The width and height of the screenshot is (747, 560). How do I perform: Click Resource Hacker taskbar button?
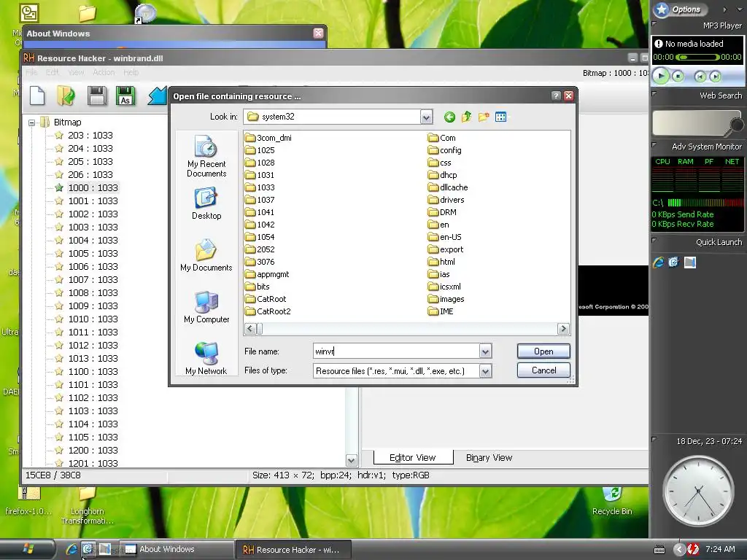coord(293,550)
